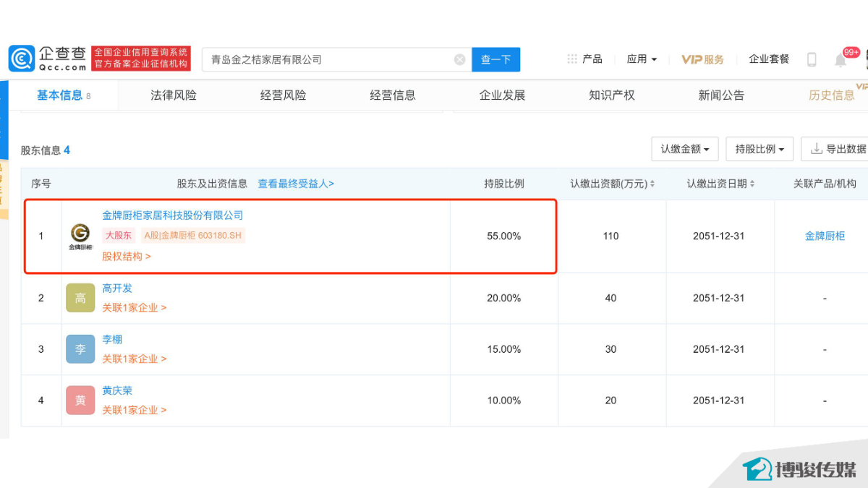Click the 金牌厨柜 company logo thumbnail
Screen dimensions: 868x488
80,236
